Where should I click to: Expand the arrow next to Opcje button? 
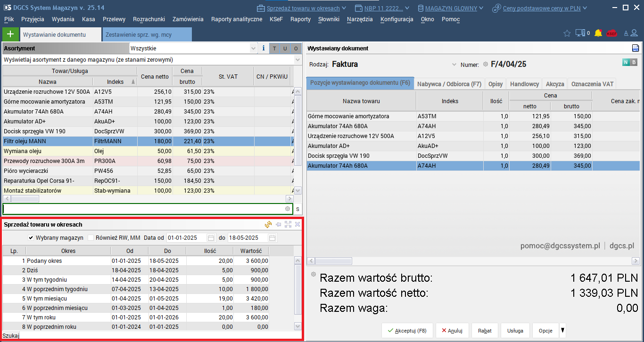562,330
